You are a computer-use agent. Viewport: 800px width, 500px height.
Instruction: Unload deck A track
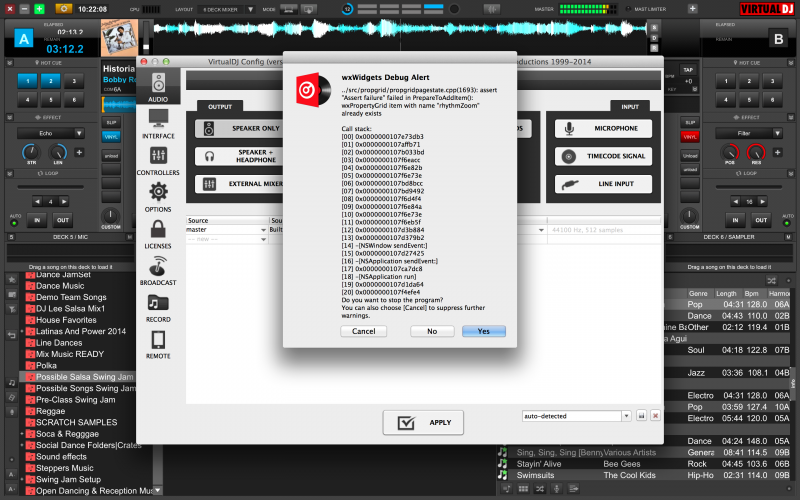point(111,156)
